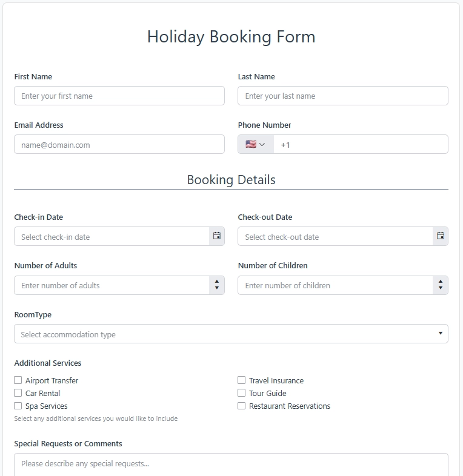The height and width of the screenshot is (476, 463).
Task: Open the check-out date calendar icon
Action: (x=441, y=236)
